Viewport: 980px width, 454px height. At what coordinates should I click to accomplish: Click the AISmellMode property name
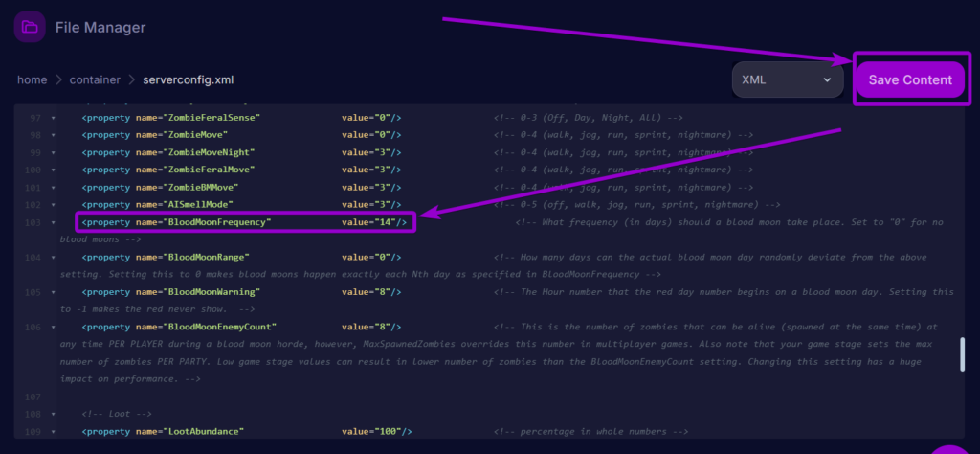point(199,204)
